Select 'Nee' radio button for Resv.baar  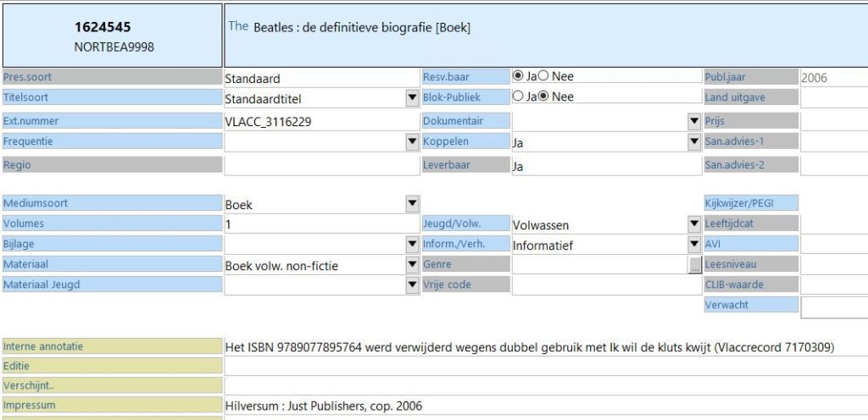click(544, 76)
